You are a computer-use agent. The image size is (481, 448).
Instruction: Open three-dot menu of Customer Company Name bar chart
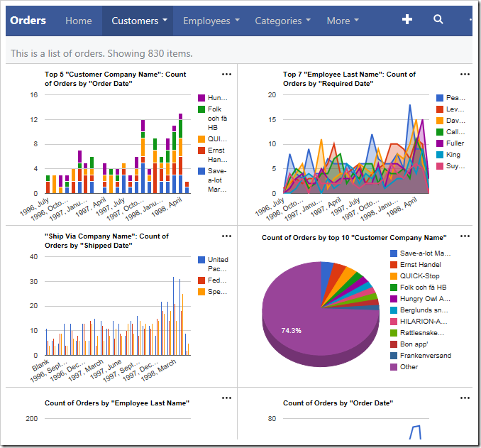[x=226, y=75]
